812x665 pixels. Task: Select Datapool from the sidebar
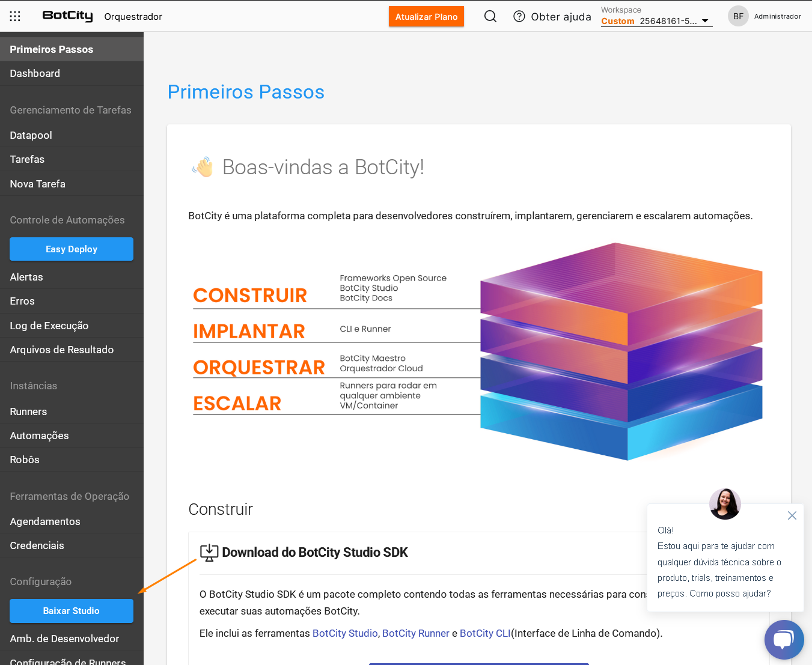tap(31, 135)
